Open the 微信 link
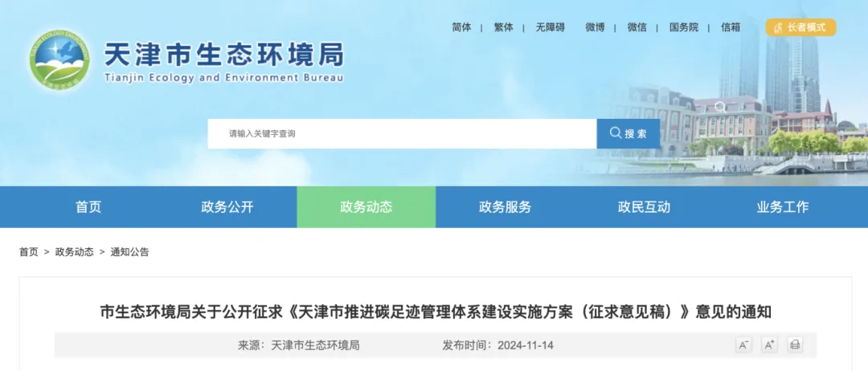The image size is (868, 371). [637, 27]
